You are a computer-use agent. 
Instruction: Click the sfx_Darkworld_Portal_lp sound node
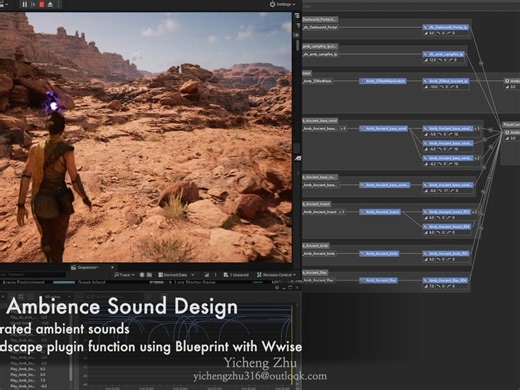[446, 27]
